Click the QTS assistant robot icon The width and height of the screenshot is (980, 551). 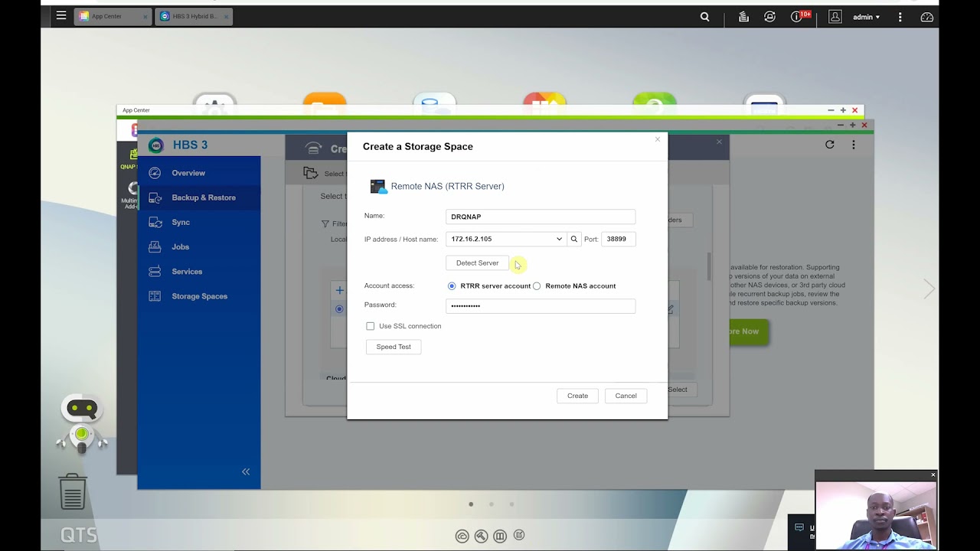[82, 423]
